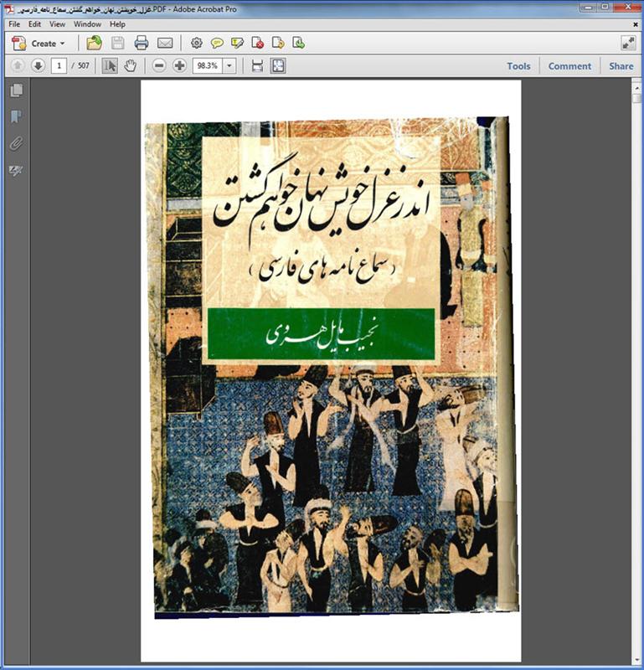The image size is (644, 670).
Task: Open the File menu
Action: pyautogui.click(x=14, y=24)
